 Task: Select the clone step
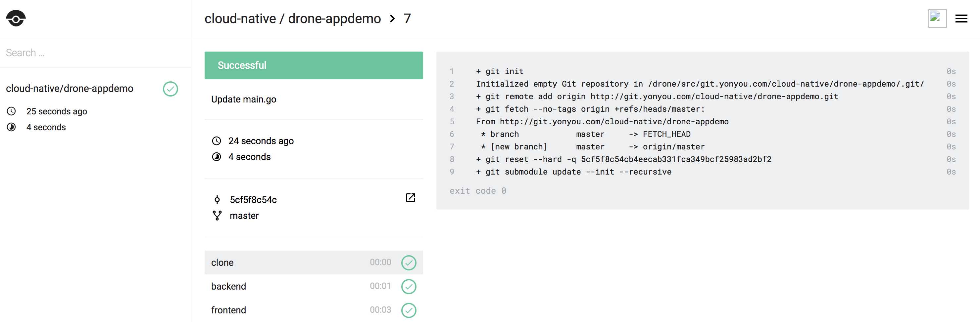coord(314,262)
